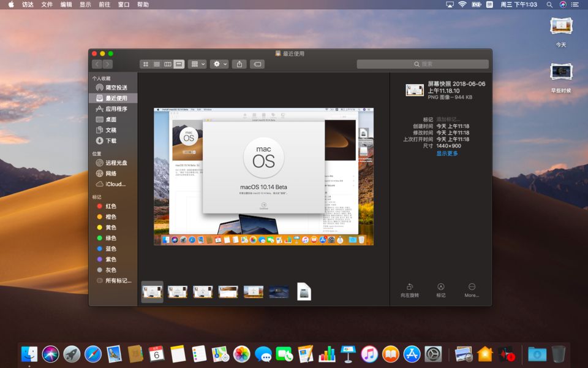Select the first thumbnail in the gallery strip
The width and height of the screenshot is (588, 368).
pos(153,292)
